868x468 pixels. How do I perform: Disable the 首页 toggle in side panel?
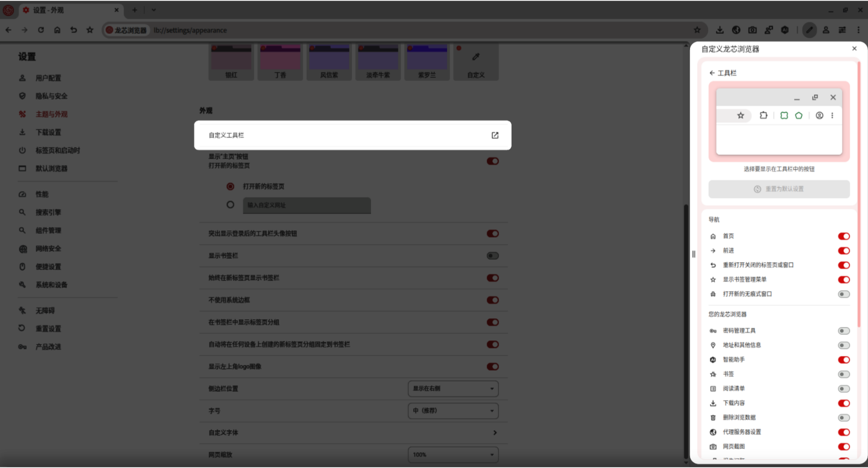843,236
